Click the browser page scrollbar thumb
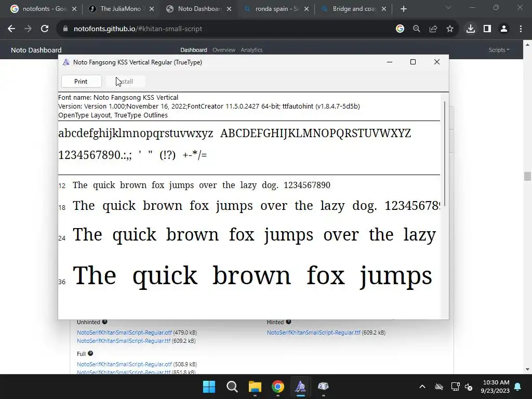This screenshot has height=399, width=532. click(527, 177)
